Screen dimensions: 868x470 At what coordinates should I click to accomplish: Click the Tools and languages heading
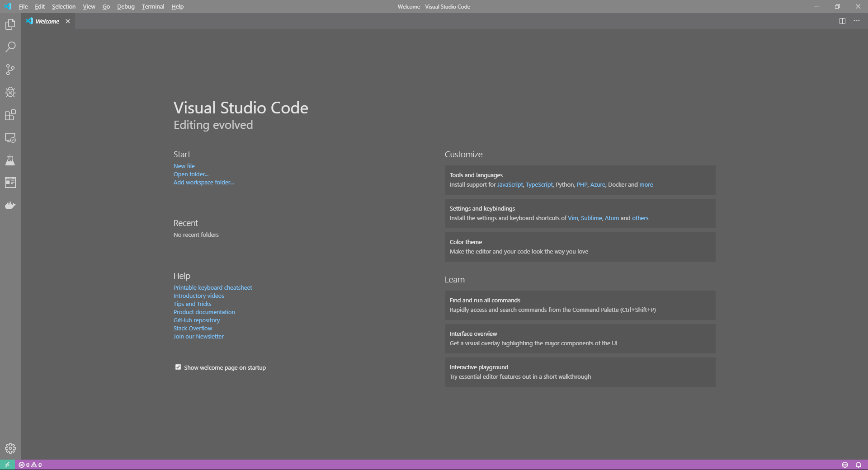pos(476,175)
